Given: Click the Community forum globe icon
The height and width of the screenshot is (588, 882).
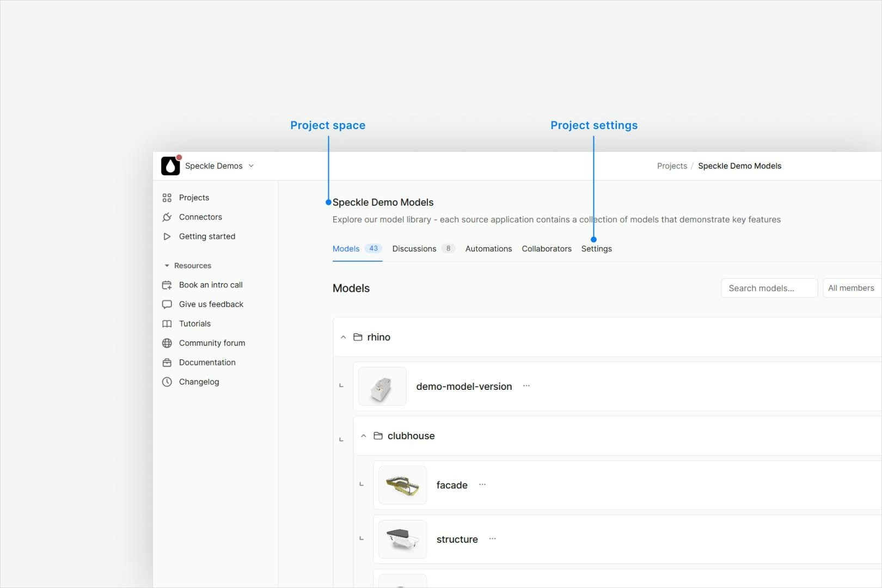Looking at the screenshot, I should (167, 343).
